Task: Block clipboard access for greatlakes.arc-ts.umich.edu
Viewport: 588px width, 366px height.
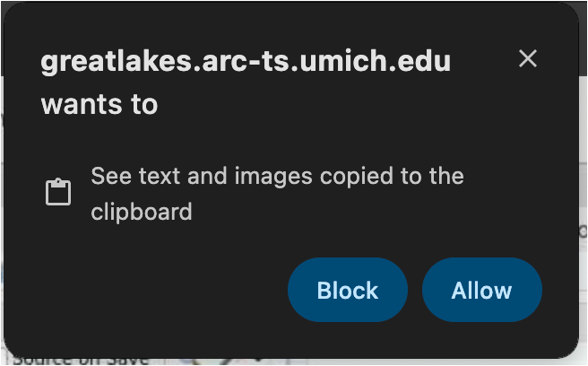Action: click(x=348, y=290)
